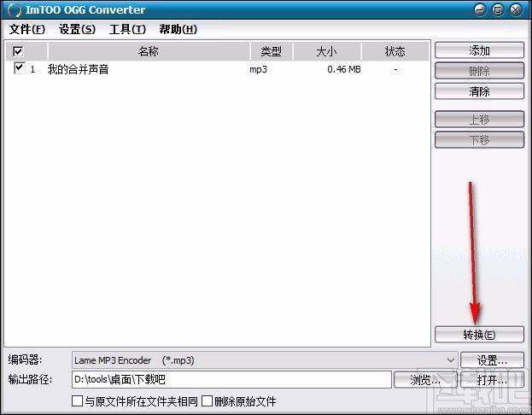Sort by the 状态 column header
Image resolution: width=532 pixels, height=415 pixels.
pyautogui.click(x=395, y=51)
